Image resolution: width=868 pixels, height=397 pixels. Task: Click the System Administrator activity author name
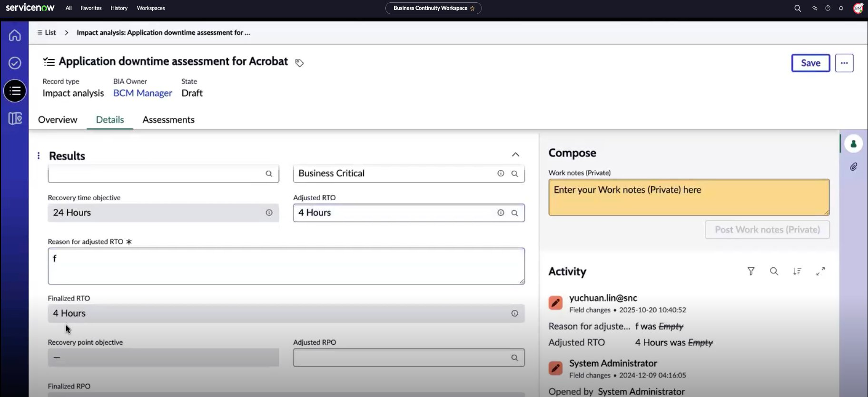tap(613, 363)
